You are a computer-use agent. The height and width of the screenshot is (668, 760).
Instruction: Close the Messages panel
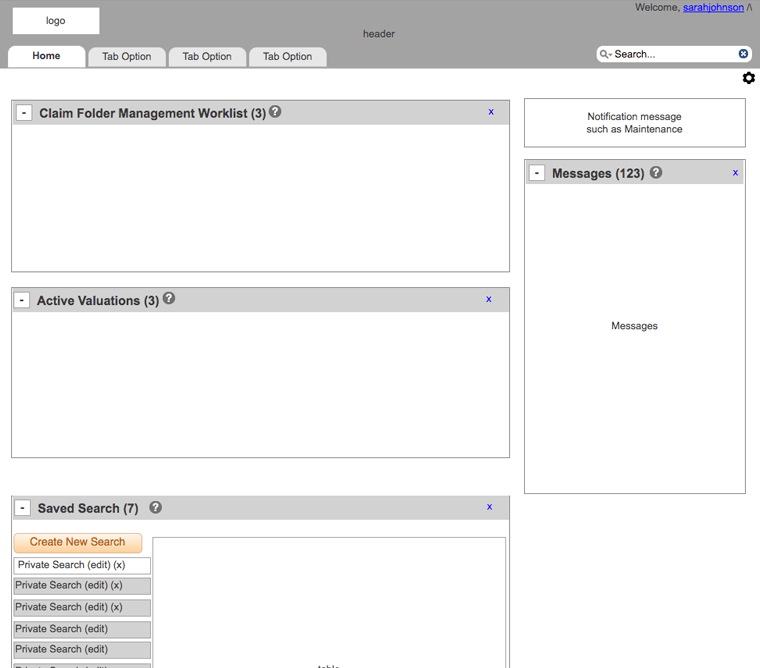735,173
